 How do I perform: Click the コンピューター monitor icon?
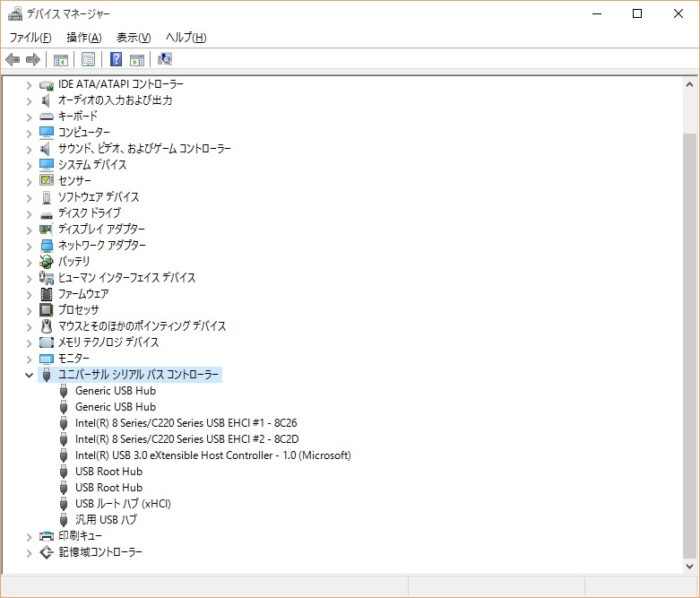46,133
